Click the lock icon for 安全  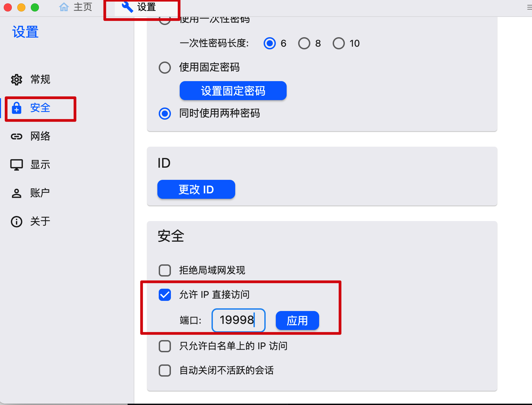pyautogui.click(x=17, y=108)
